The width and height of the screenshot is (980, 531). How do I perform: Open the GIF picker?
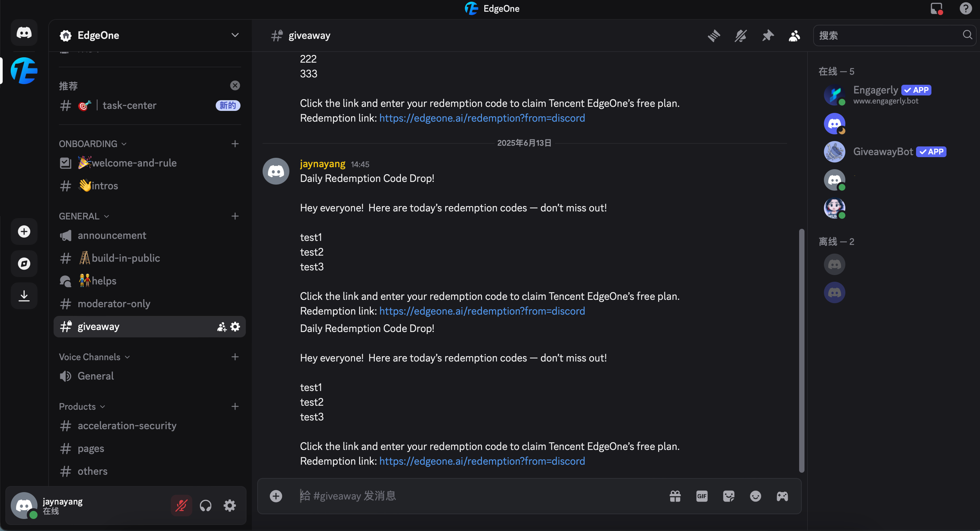(702, 496)
